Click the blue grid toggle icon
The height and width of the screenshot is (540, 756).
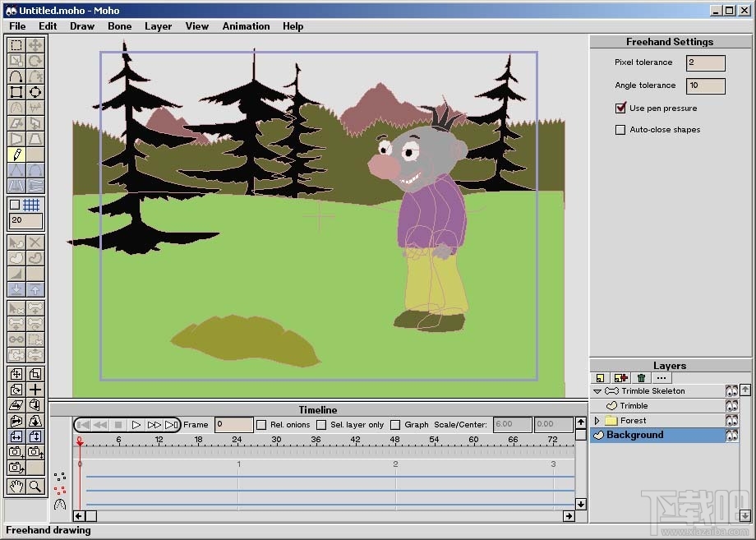pos(32,205)
